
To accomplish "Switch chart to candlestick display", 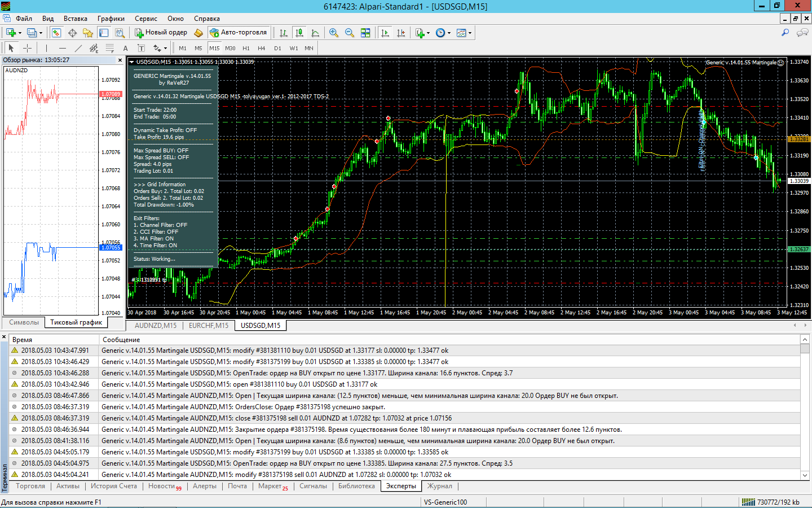I will (299, 33).
